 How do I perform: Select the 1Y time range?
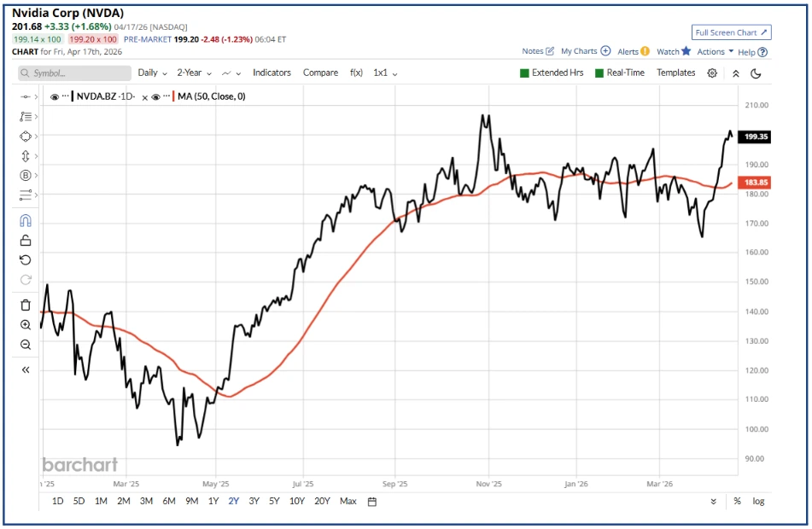tap(213, 501)
